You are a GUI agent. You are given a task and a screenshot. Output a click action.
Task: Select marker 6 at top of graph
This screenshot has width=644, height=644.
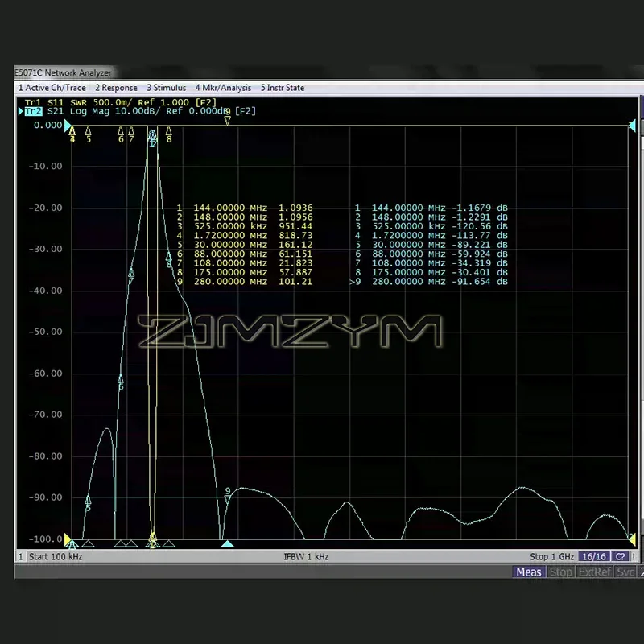120,134
